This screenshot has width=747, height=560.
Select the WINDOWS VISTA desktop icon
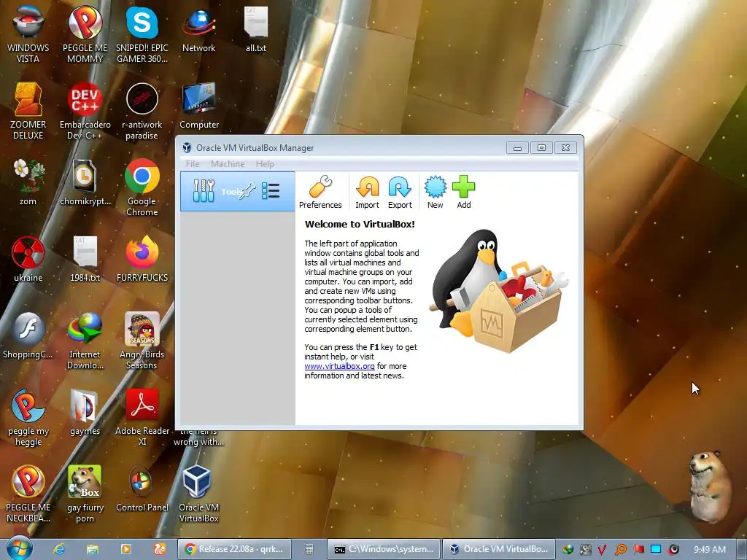tap(28, 34)
